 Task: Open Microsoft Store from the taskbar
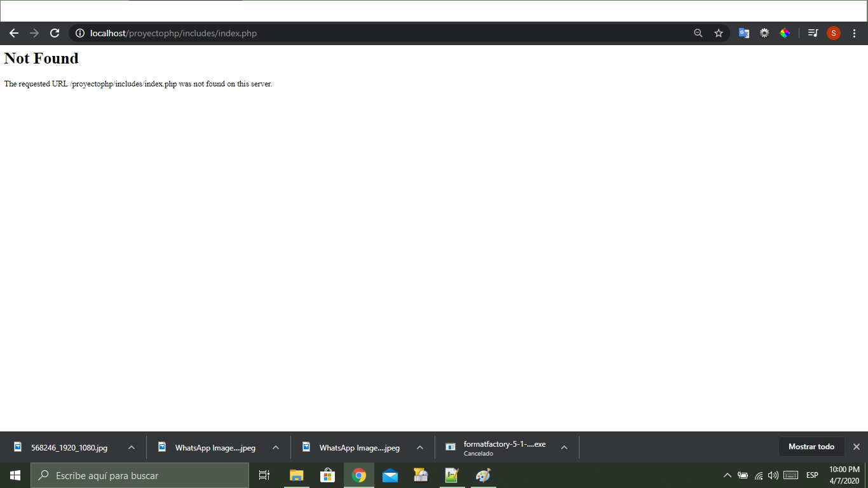[x=328, y=475]
